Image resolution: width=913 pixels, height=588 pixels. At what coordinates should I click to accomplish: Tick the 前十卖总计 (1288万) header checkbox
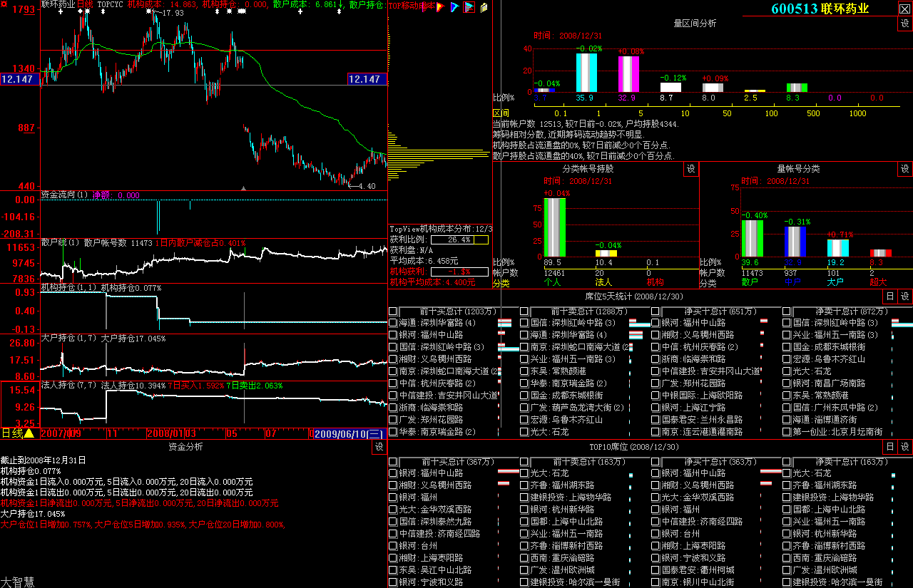pos(524,311)
